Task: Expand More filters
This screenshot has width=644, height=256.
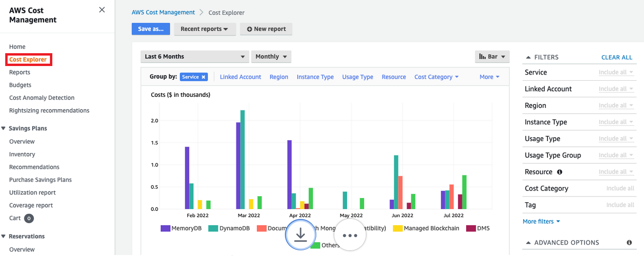Action: 541,221
